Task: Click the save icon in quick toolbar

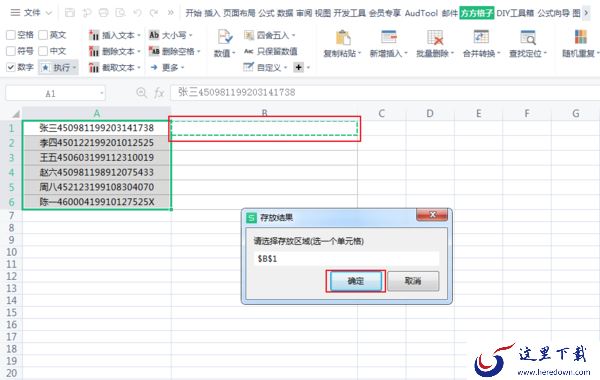Action: coord(70,13)
